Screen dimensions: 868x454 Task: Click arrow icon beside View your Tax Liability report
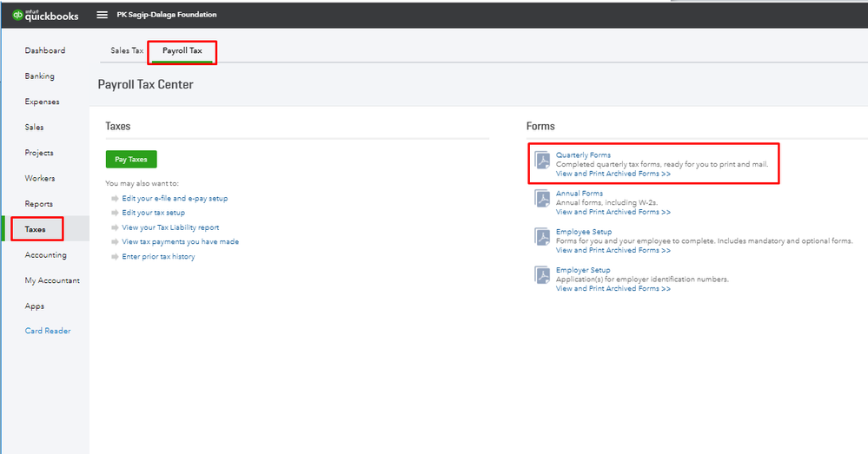[115, 227]
